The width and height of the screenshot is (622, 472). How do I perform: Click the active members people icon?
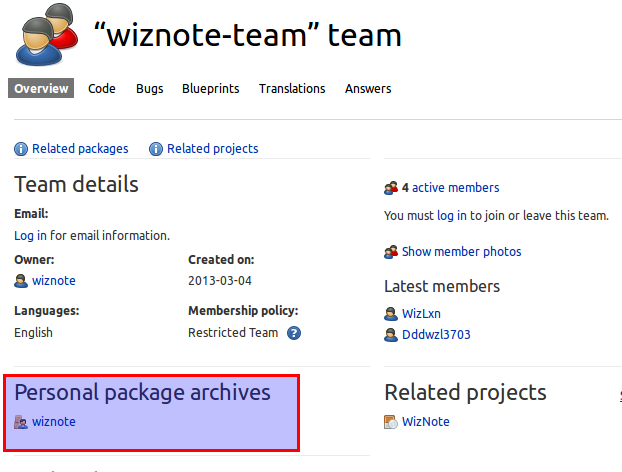click(391, 188)
